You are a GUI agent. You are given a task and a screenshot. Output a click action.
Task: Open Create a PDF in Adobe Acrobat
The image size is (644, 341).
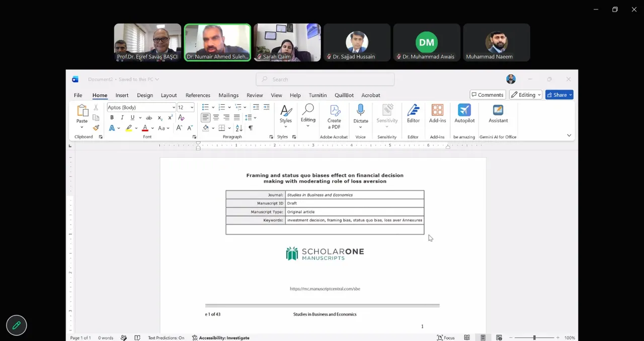pyautogui.click(x=335, y=116)
